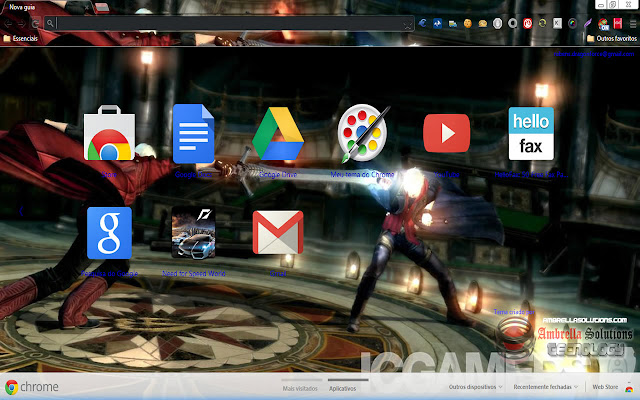Click the silver coin extension icon

tap(498, 24)
